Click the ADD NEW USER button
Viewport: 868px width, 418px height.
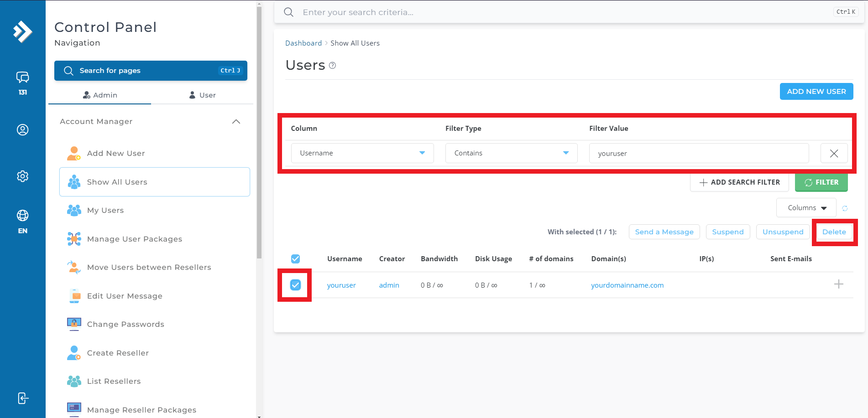click(816, 91)
